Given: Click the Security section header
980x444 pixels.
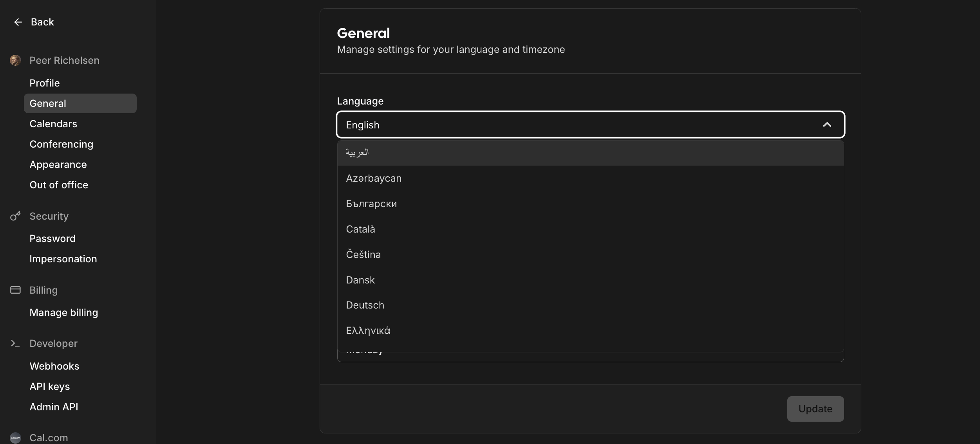Looking at the screenshot, I should coord(49,216).
